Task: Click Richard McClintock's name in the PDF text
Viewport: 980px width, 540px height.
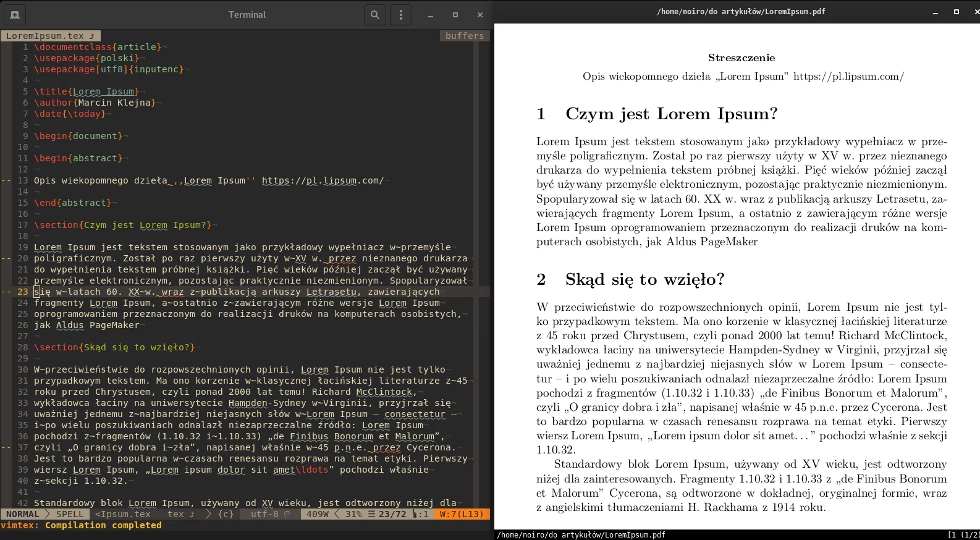Action: click(x=892, y=335)
